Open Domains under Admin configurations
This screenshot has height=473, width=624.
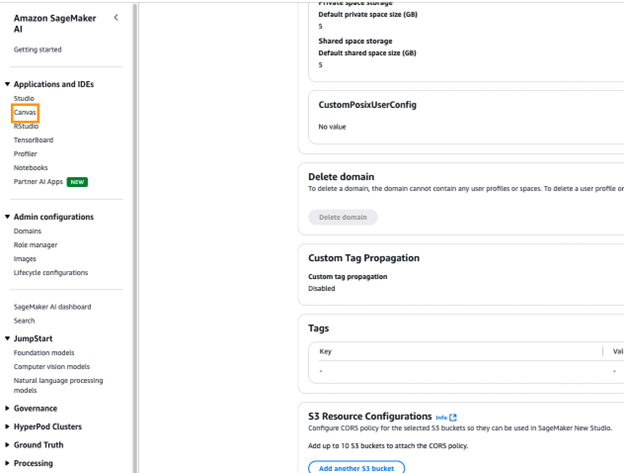[27, 231]
